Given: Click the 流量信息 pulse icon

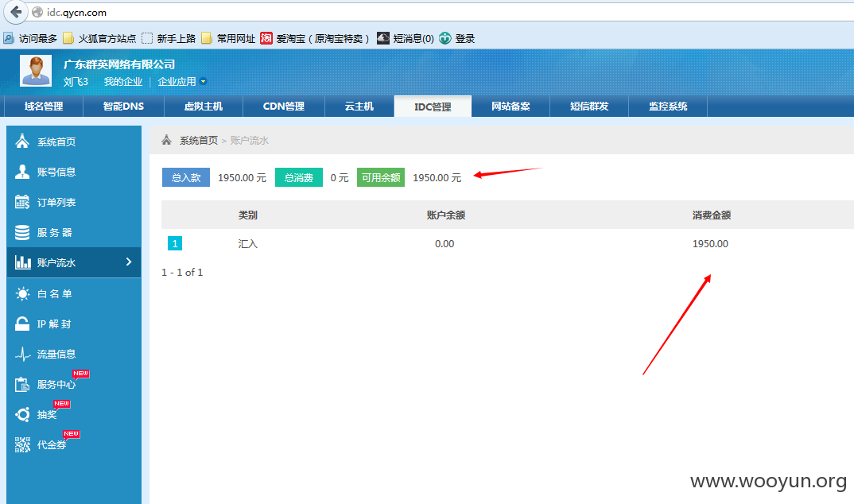Looking at the screenshot, I should click(22, 355).
